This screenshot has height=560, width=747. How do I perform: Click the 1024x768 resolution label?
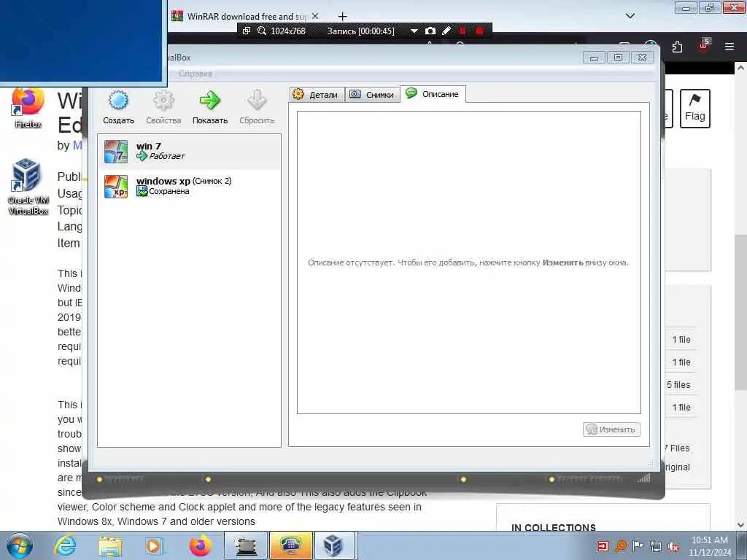287,31
